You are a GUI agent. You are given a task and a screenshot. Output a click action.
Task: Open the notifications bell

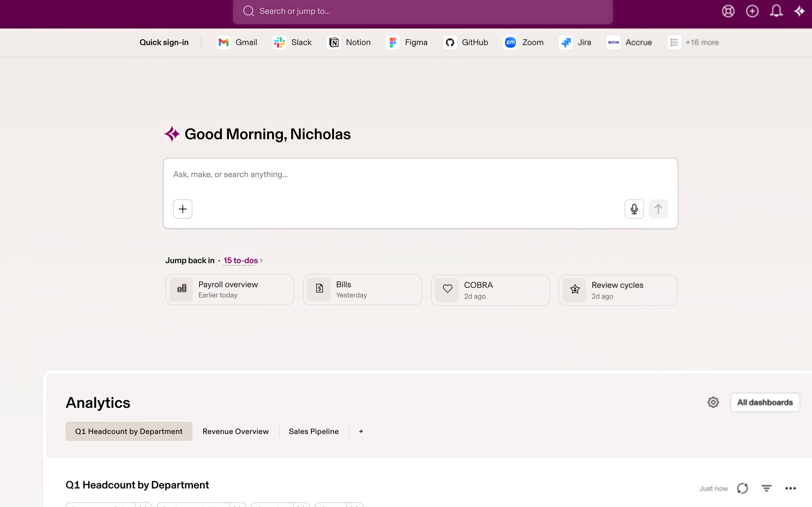tap(776, 11)
